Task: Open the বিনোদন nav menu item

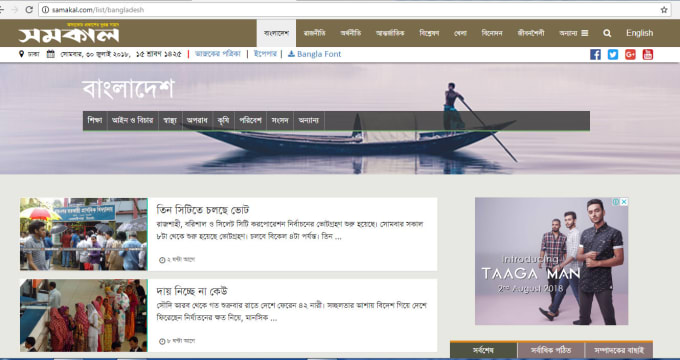Action: click(x=492, y=33)
